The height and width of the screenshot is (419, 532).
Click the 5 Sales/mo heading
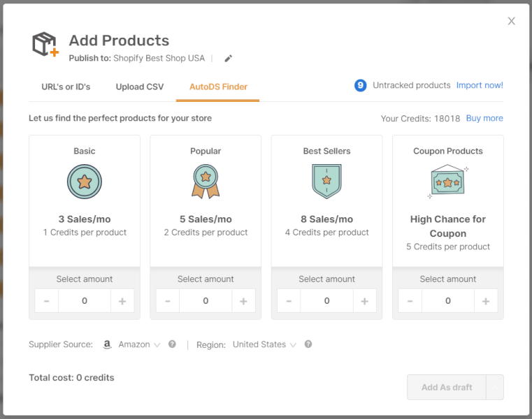(x=206, y=219)
